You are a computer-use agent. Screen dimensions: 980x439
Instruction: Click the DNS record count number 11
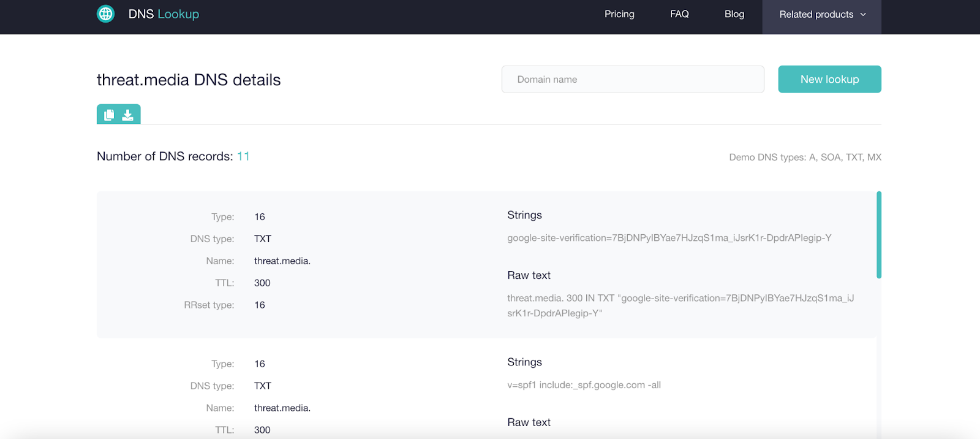tap(243, 156)
